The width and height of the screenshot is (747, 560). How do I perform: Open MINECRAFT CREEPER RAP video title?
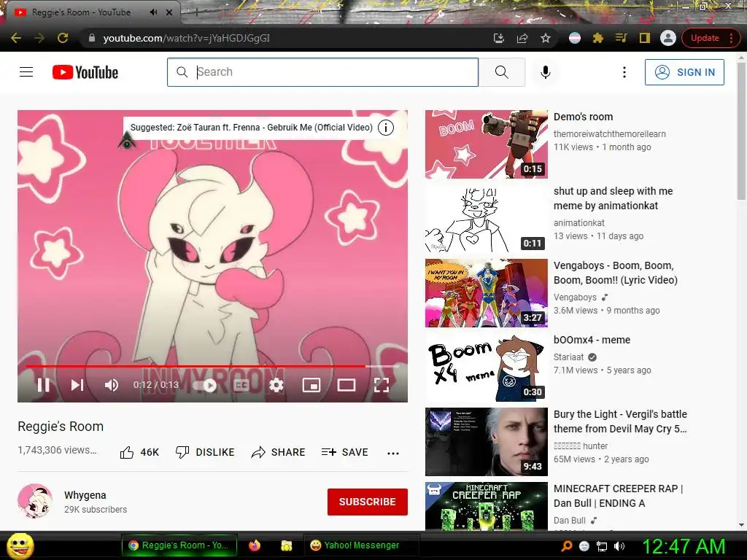(x=619, y=496)
